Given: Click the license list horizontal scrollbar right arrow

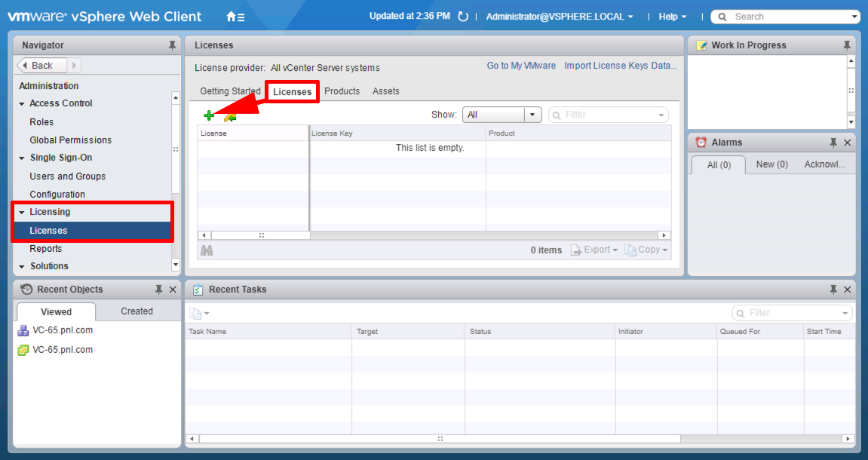Looking at the screenshot, I should coord(664,235).
